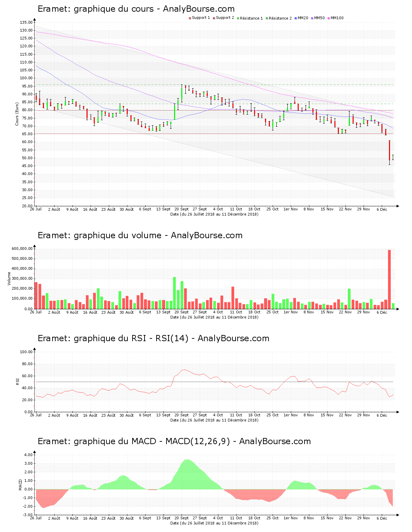Click the Résistance 1 green legend swatch

click(238, 18)
